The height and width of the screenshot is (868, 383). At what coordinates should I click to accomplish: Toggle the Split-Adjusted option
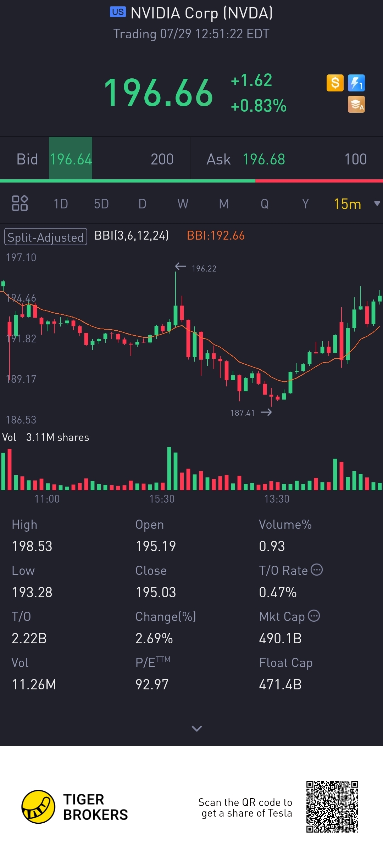45,237
